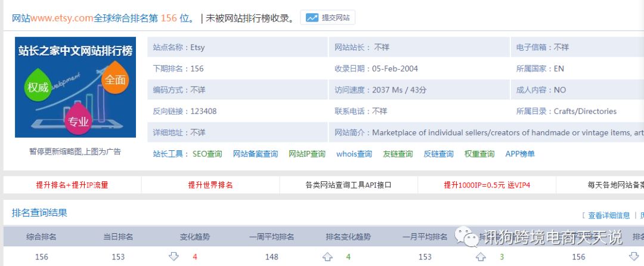This screenshot has height=266, width=644.
Task: Click the down arrow beside daily change 4
Action: pyautogui.click(x=174, y=256)
